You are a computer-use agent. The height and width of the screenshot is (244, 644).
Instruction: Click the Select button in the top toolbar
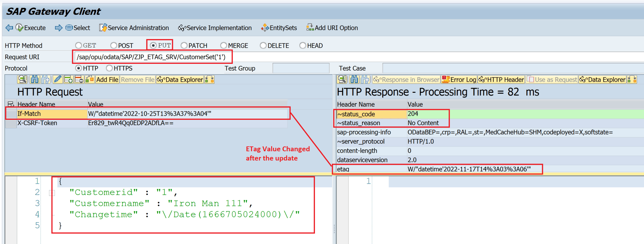(x=78, y=28)
